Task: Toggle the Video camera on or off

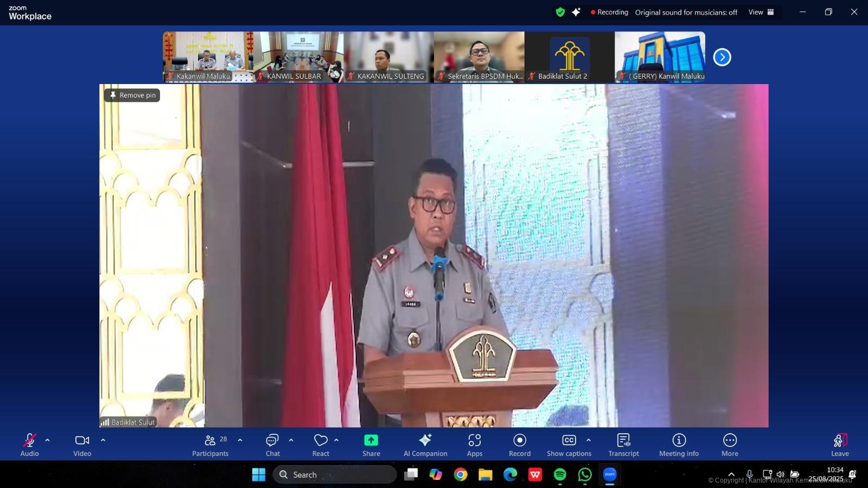Action: [x=82, y=445]
